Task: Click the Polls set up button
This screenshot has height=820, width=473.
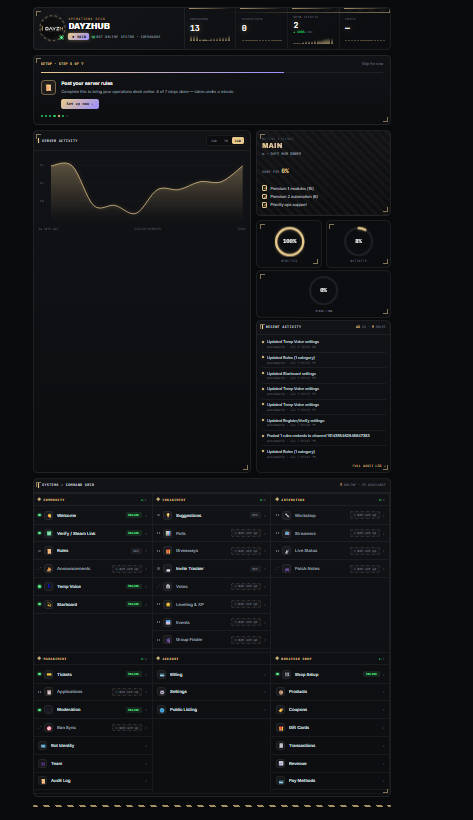Action: 246,533
